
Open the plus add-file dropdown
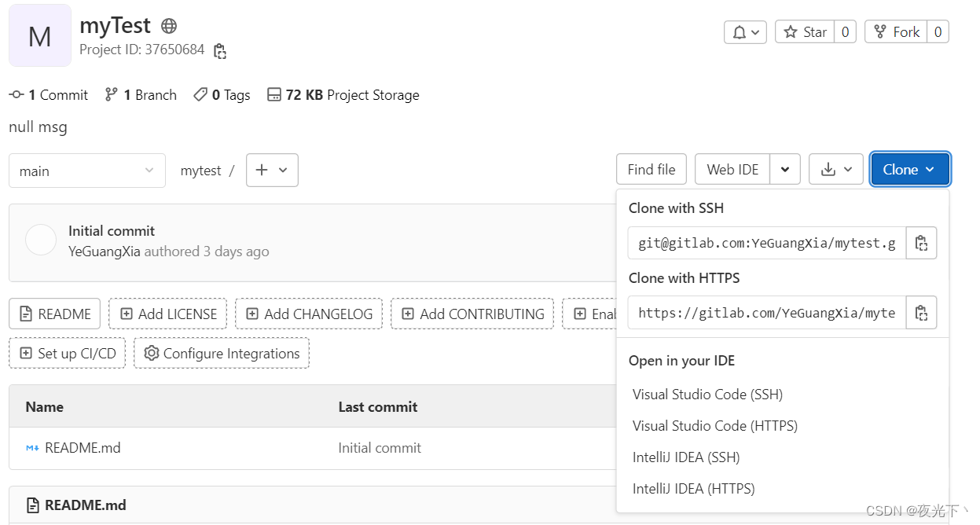point(272,170)
